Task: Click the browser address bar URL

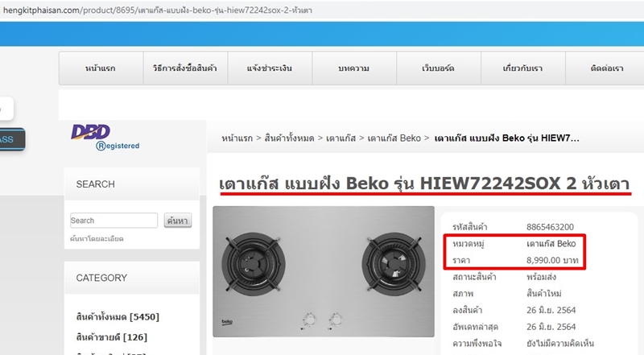Action: (x=158, y=10)
